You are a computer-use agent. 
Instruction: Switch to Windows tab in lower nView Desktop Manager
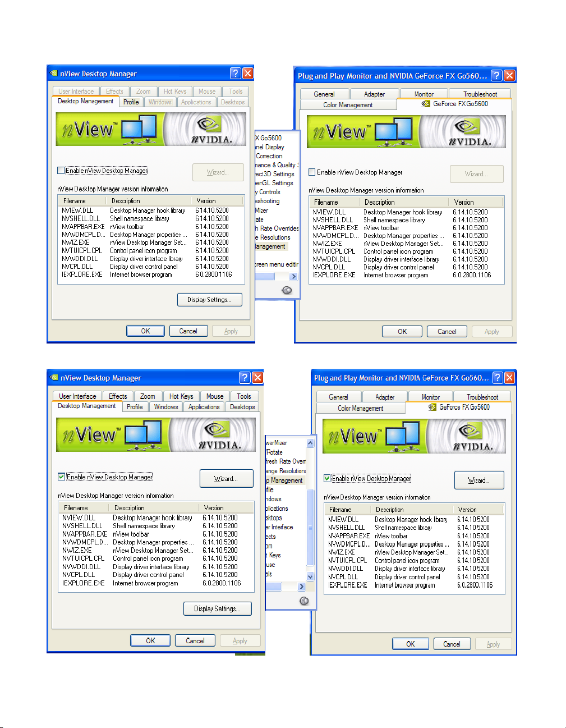(166, 407)
